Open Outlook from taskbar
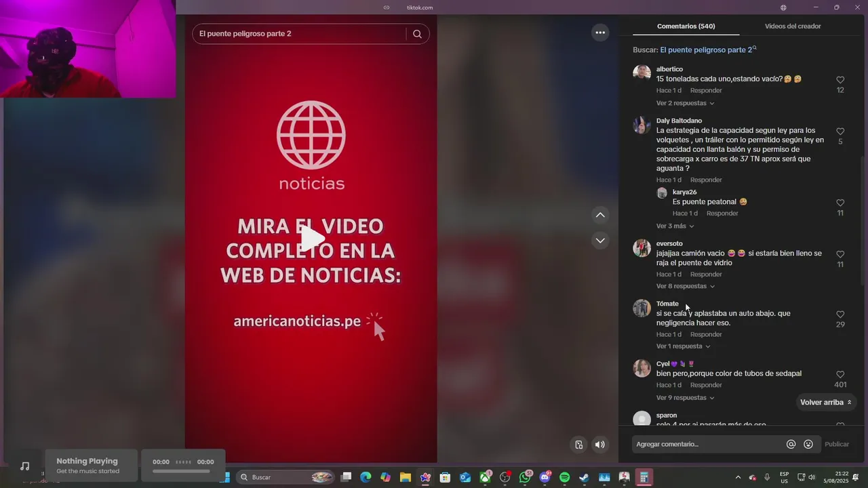 click(465, 477)
